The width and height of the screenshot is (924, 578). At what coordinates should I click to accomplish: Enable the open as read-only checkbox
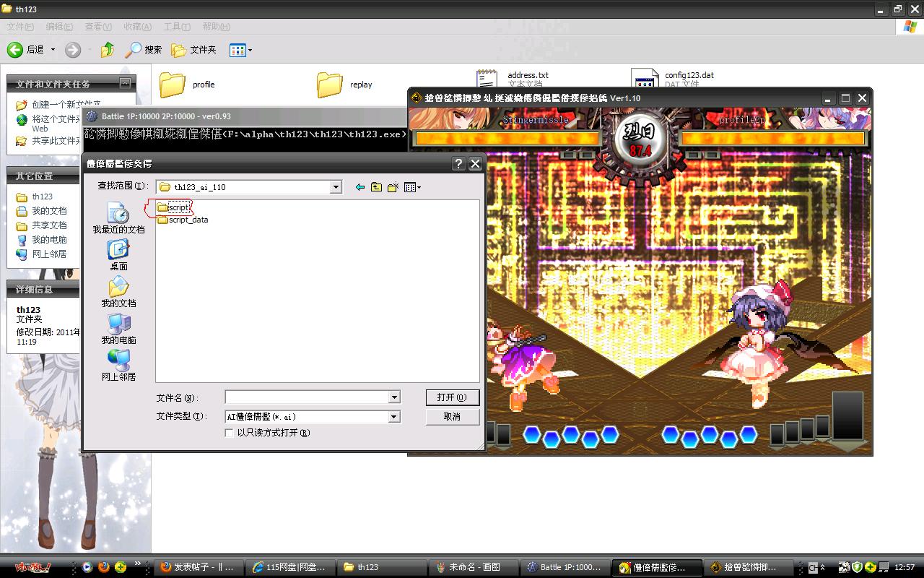pos(230,433)
